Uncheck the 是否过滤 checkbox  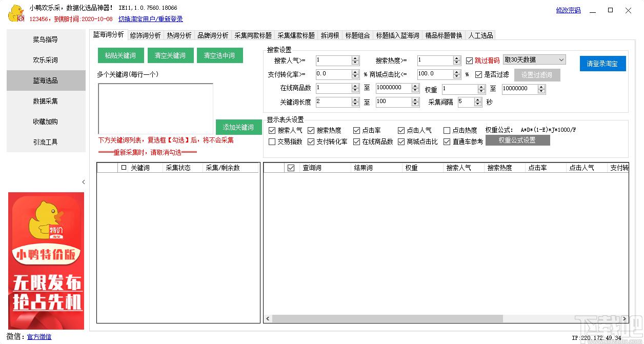[x=479, y=74]
